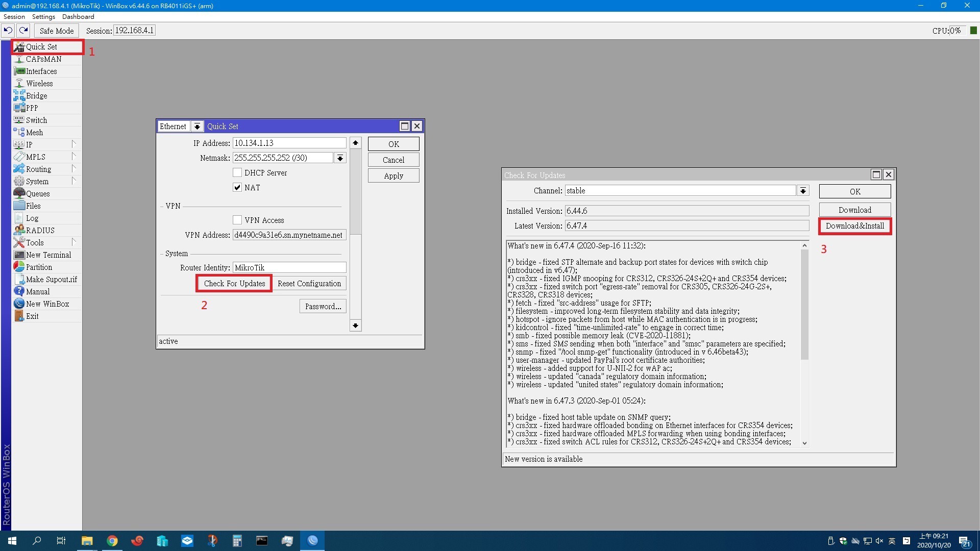980x551 pixels.
Task: Click the Router Identity input field
Action: (x=289, y=268)
